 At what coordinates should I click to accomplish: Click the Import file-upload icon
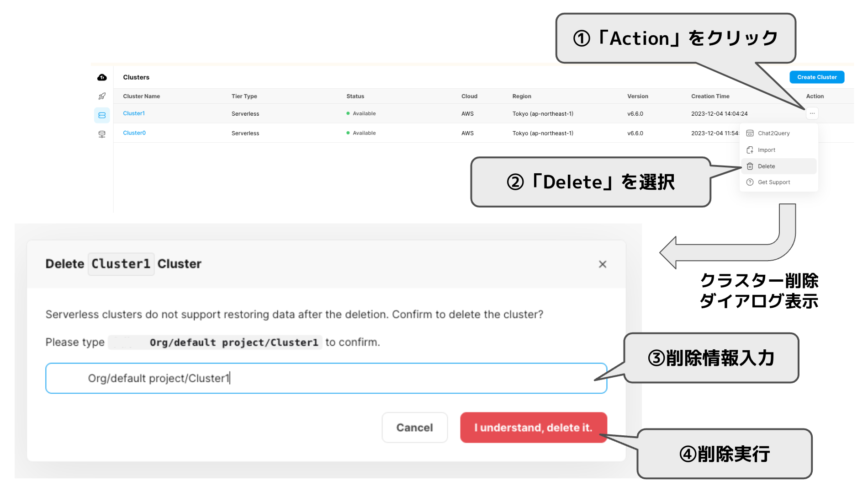(x=750, y=150)
